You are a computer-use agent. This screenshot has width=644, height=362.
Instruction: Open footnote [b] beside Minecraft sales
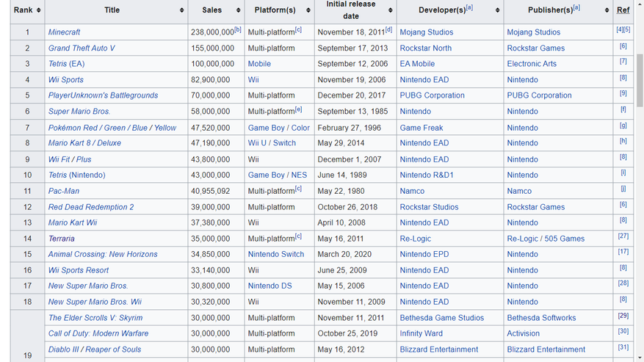[238, 30]
